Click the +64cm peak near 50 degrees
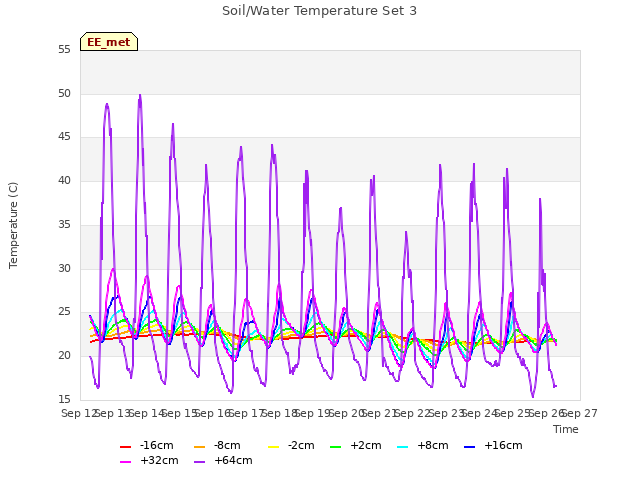 tap(140, 95)
